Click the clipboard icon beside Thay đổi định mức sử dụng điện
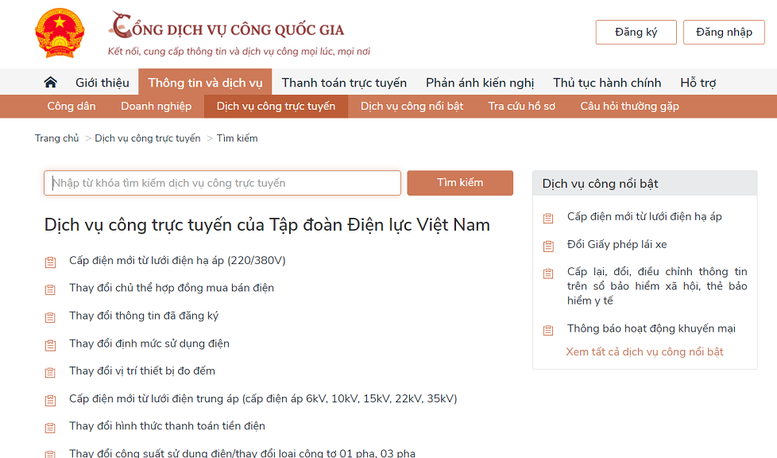This screenshot has width=777, height=458. [50, 345]
